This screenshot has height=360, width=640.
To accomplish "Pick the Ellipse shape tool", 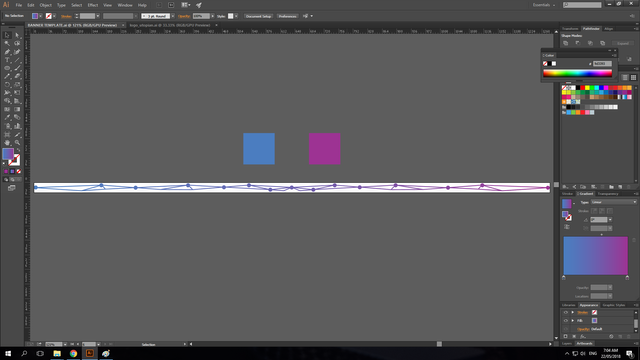I will [7, 68].
